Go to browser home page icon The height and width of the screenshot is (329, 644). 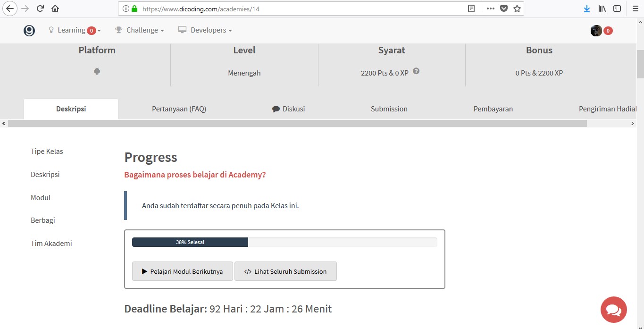coord(55,8)
